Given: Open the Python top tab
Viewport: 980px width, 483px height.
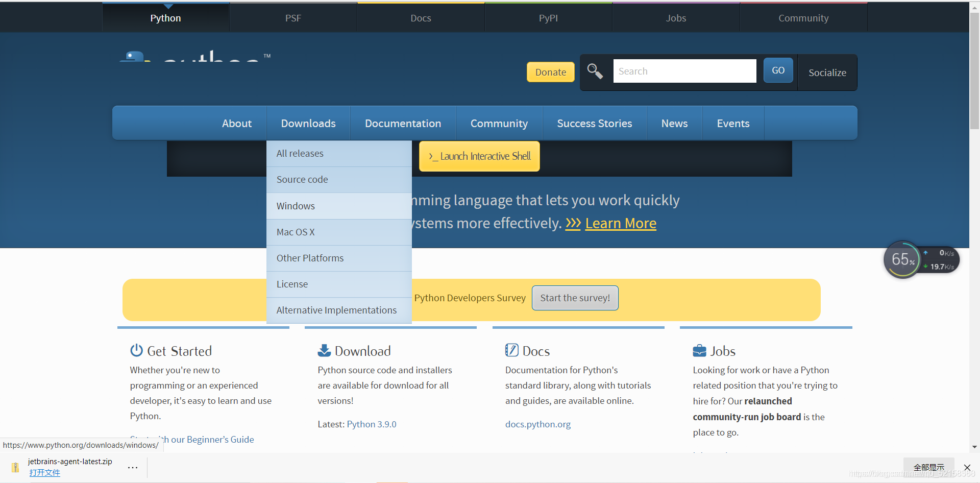Looking at the screenshot, I should [166, 18].
